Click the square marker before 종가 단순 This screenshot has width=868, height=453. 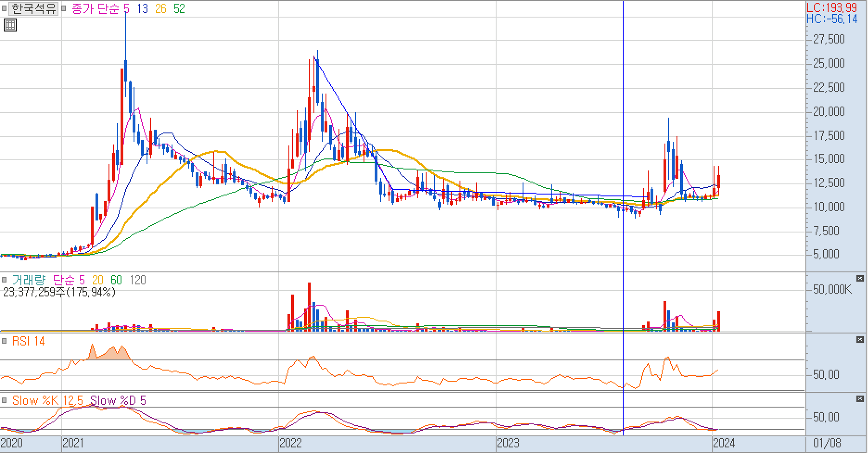coord(64,9)
